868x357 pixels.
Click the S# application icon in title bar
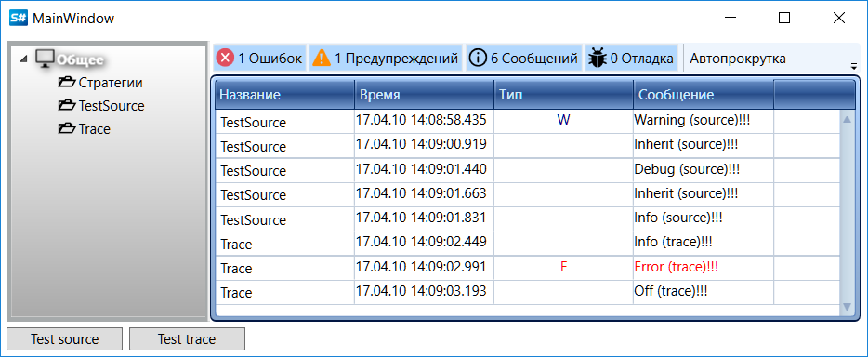tap(19, 19)
